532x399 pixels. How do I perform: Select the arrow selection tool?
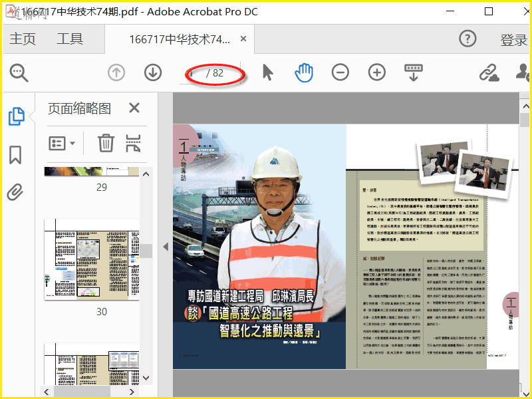pos(268,72)
